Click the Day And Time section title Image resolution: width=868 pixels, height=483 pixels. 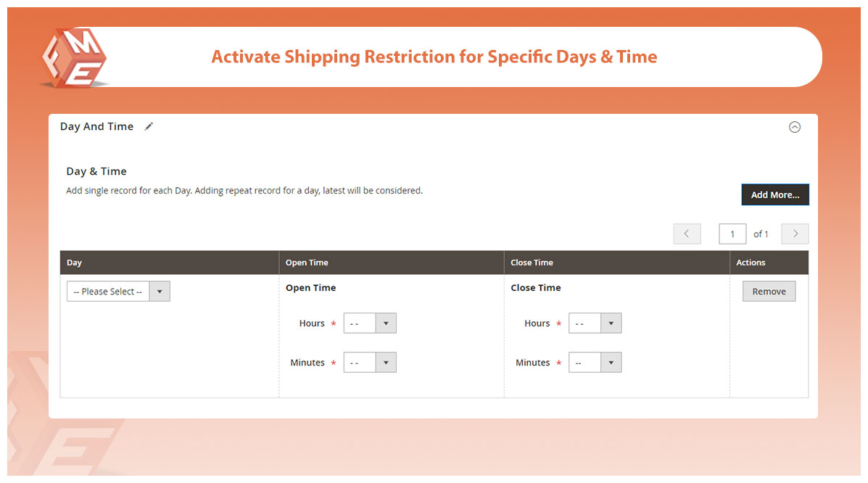[96, 126]
